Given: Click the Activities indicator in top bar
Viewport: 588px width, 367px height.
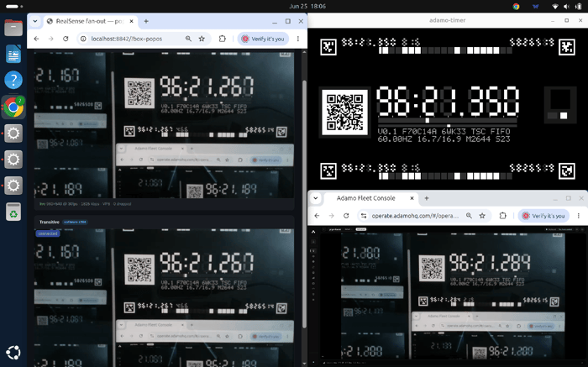Looking at the screenshot, I should coord(14,7).
